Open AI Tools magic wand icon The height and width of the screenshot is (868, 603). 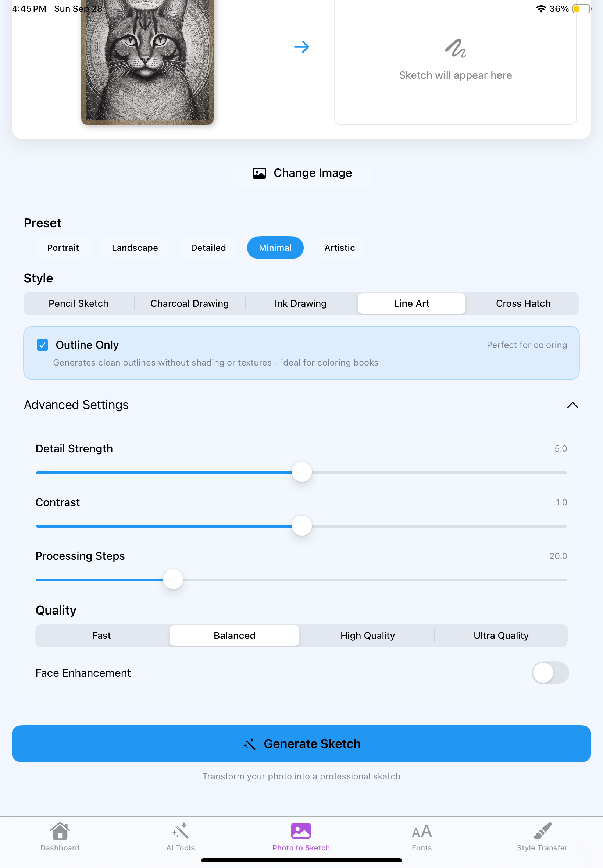tap(180, 830)
